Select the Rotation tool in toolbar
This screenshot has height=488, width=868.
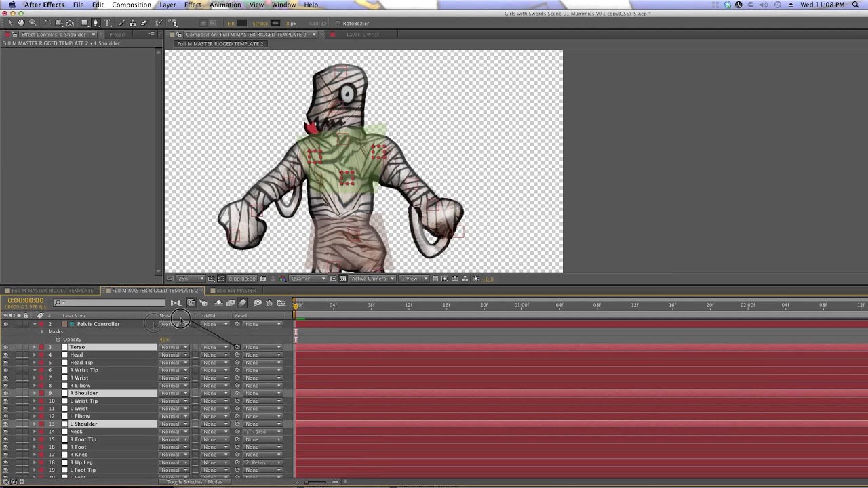coord(46,23)
